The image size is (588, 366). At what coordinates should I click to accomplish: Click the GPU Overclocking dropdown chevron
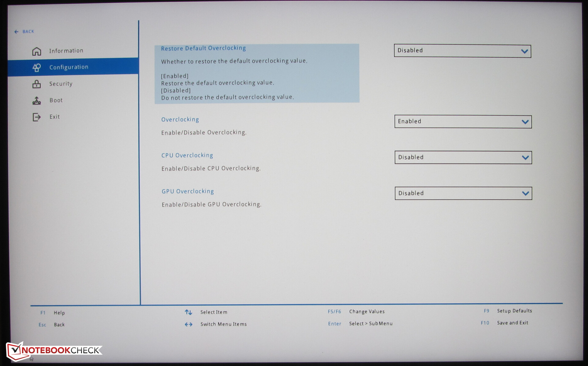point(525,193)
